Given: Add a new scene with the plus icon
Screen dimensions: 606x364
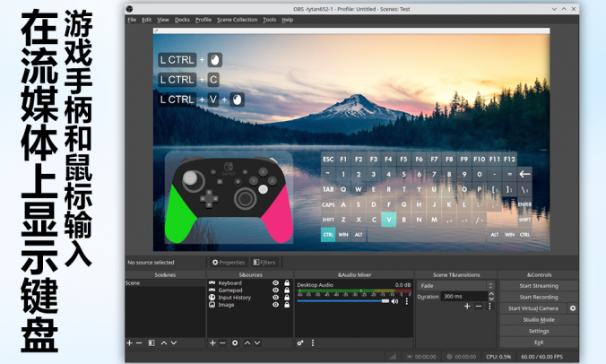Looking at the screenshot, I should pos(129,342).
